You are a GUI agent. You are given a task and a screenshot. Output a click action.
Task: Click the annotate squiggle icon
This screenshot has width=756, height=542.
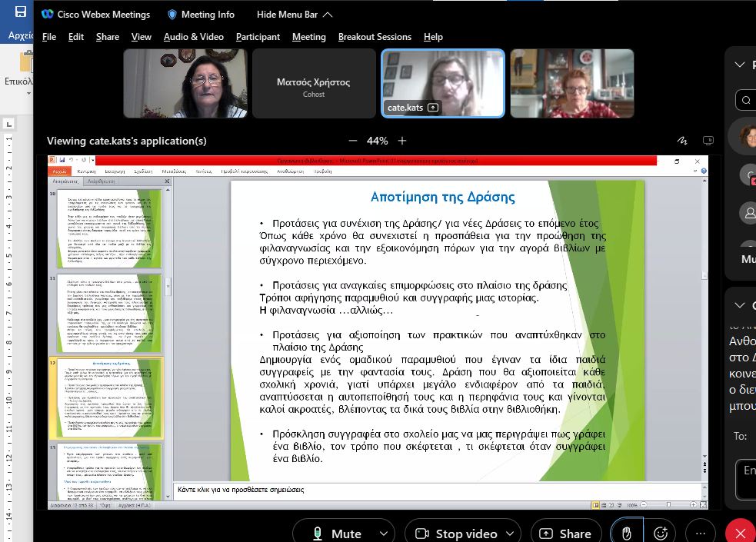(x=681, y=141)
